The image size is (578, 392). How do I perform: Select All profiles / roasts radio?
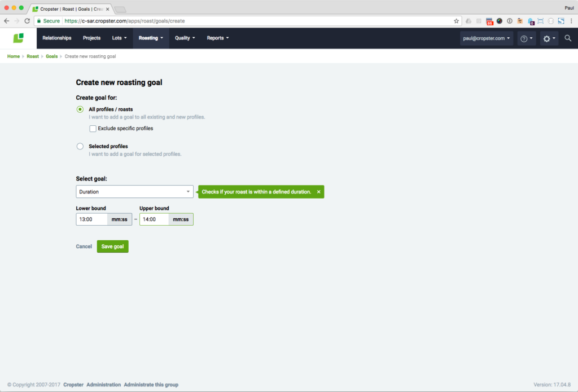(x=80, y=109)
